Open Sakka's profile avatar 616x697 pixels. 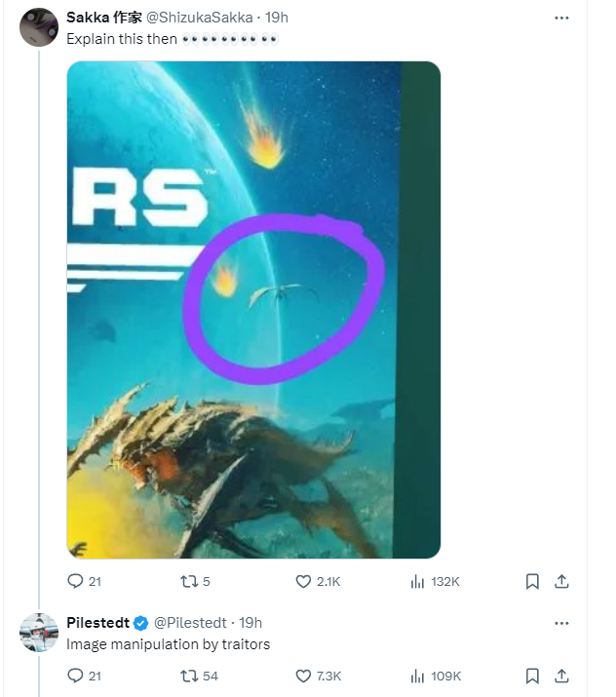pos(39,26)
